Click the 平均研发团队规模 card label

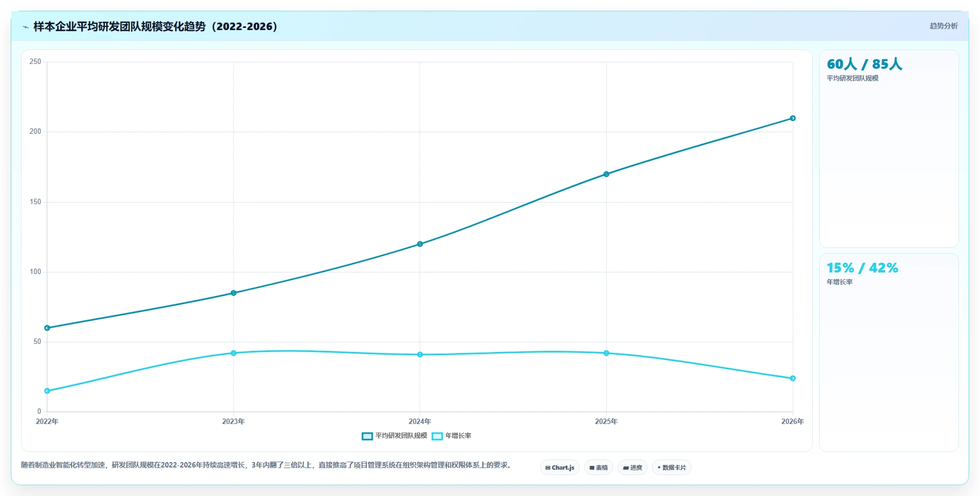coord(853,78)
